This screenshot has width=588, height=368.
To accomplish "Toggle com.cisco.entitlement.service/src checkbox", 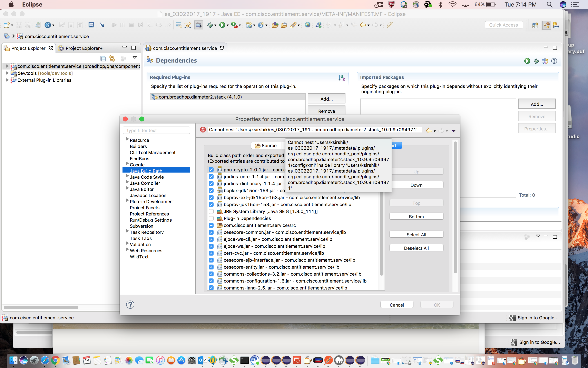I will [x=211, y=225].
